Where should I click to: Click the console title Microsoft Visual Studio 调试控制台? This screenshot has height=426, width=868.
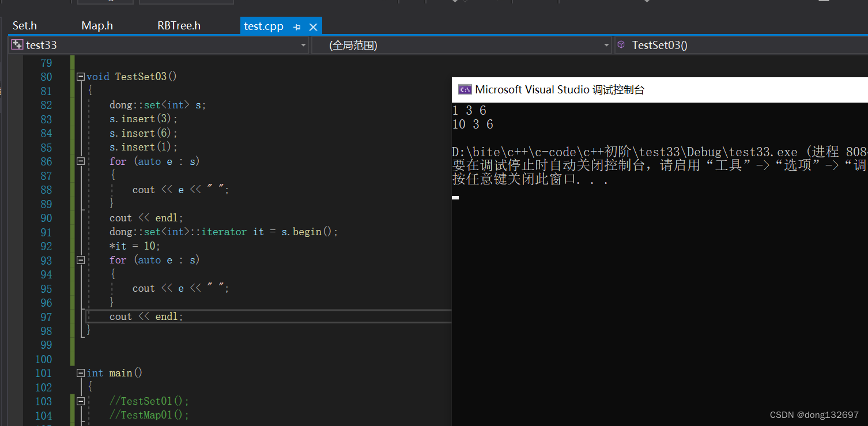click(x=560, y=89)
